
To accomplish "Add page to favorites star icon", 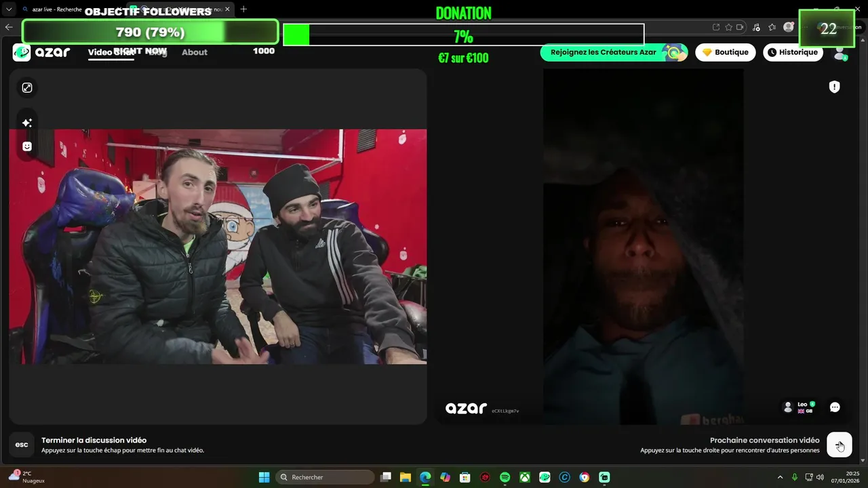I will point(728,27).
